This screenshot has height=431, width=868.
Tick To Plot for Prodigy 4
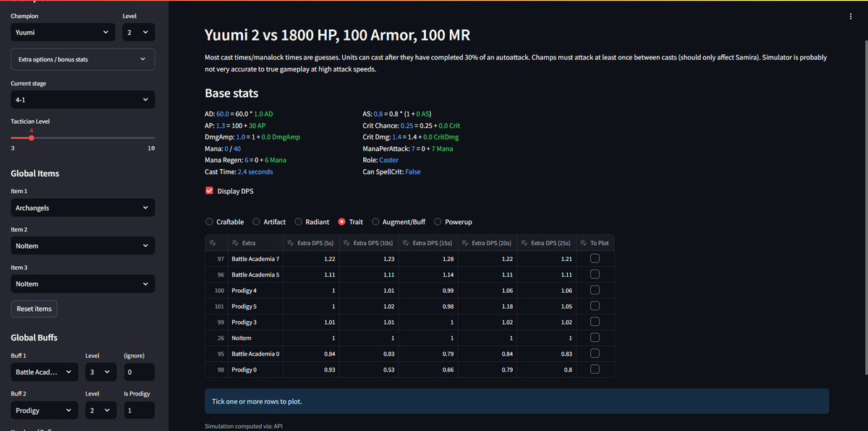(595, 291)
